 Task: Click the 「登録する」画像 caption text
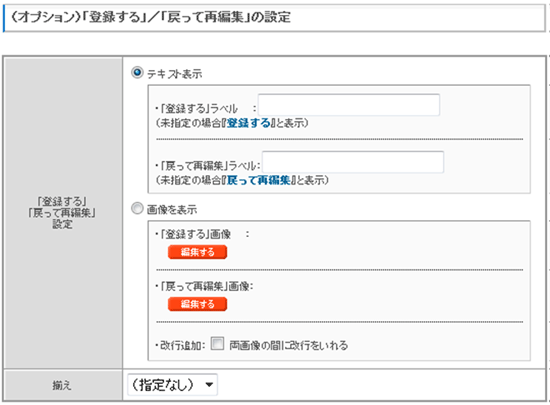point(196,234)
